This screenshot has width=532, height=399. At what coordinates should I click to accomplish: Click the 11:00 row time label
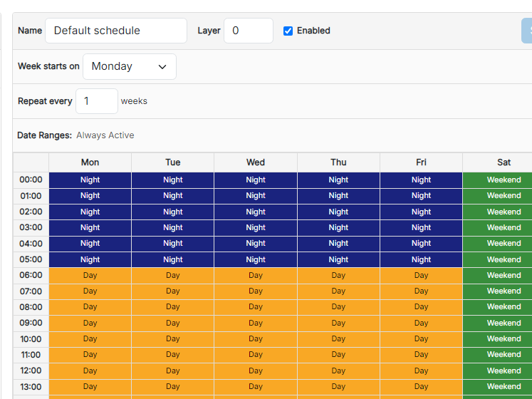coord(31,355)
